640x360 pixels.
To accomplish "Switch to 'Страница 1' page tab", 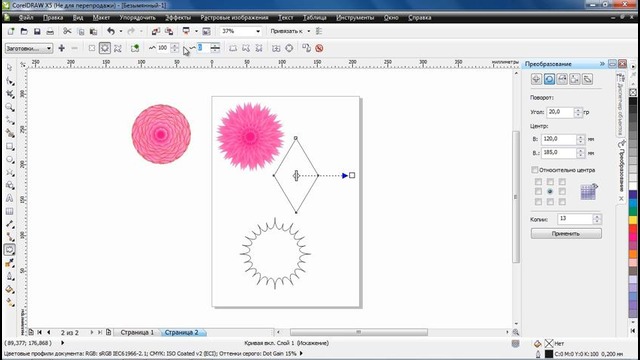I will click(137, 332).
